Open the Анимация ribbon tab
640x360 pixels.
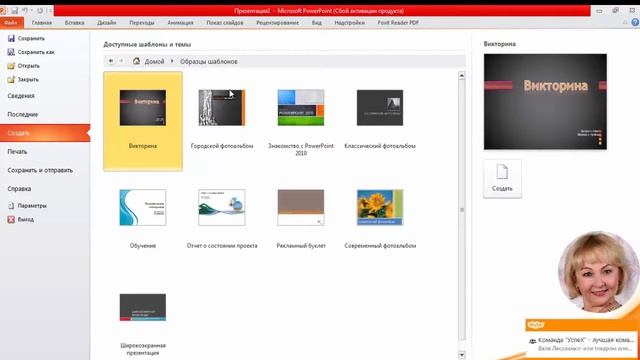(x=180, y=23)
